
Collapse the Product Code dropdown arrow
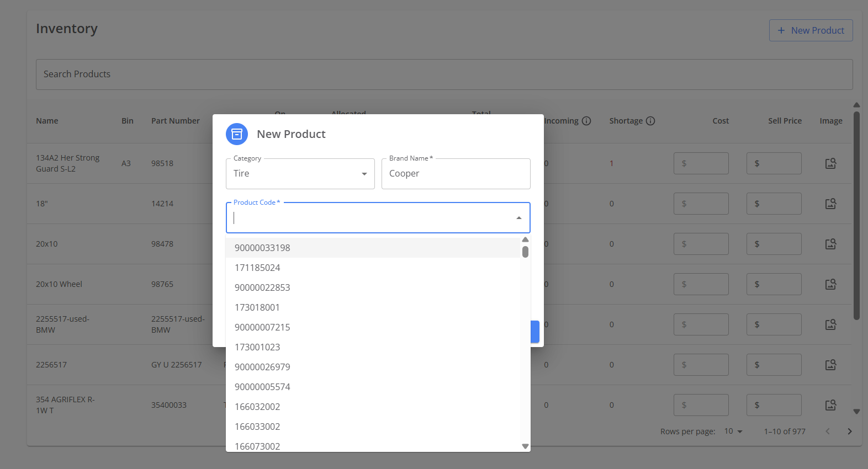pos(519,218)
